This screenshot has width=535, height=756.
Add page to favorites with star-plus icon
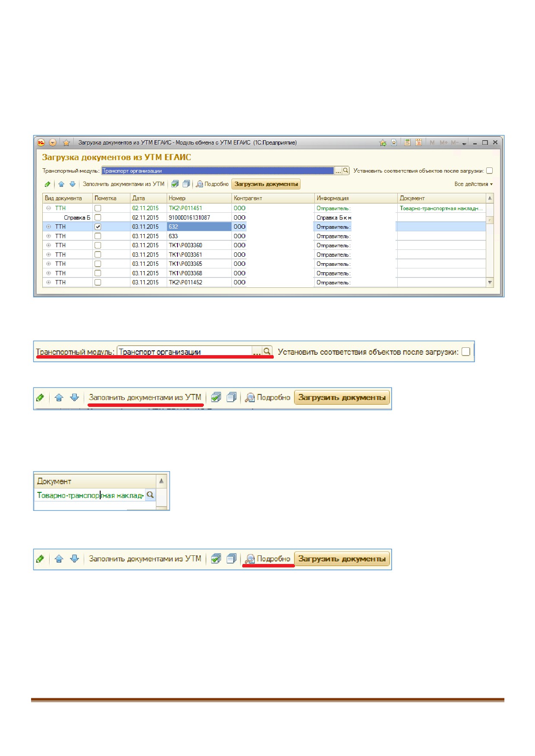click(383, 143)
